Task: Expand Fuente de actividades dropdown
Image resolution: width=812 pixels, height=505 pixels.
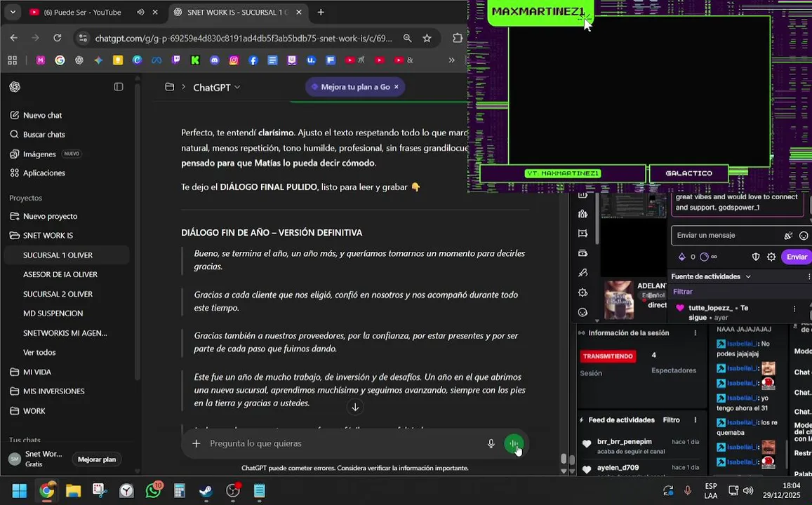Action: pyautogui.click(x=711, y=277)
